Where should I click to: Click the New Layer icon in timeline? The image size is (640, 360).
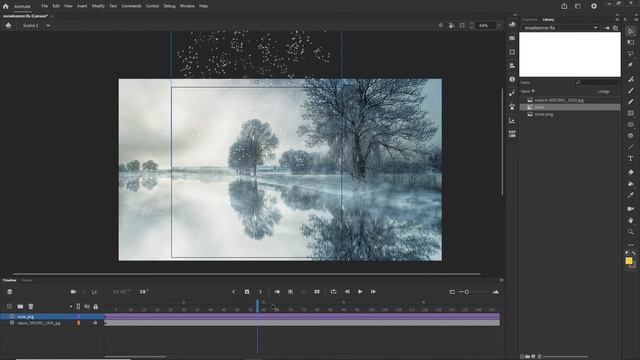coord(9,307)
